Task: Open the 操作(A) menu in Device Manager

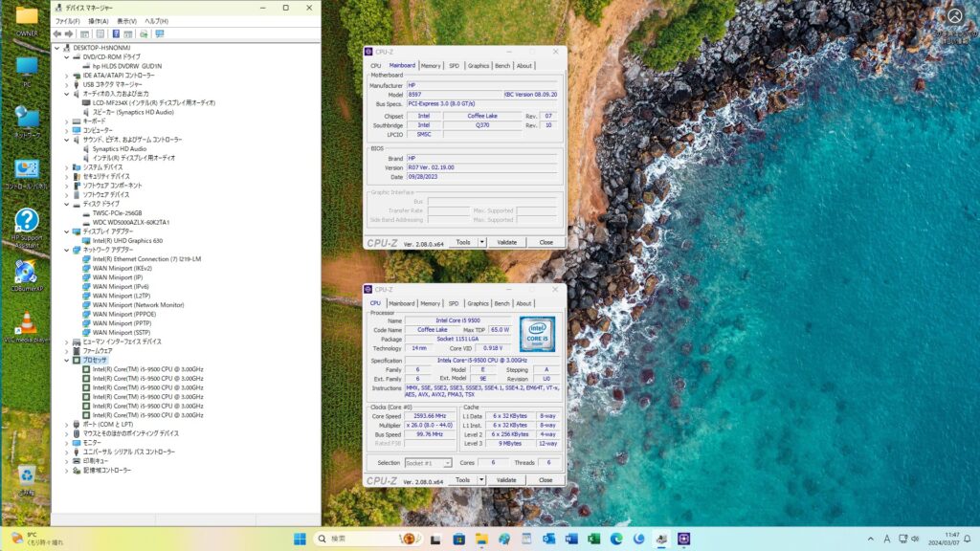Action: pos(99,20)
